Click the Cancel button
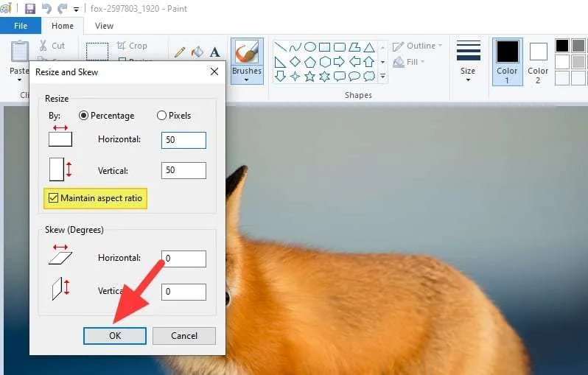 pyautogui.click(x=184, y=336)
